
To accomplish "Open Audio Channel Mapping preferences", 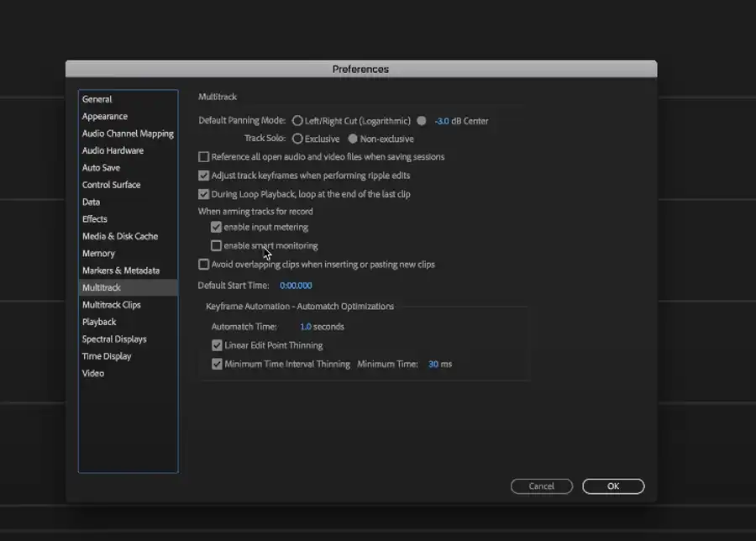I will [x=128, y=134].
